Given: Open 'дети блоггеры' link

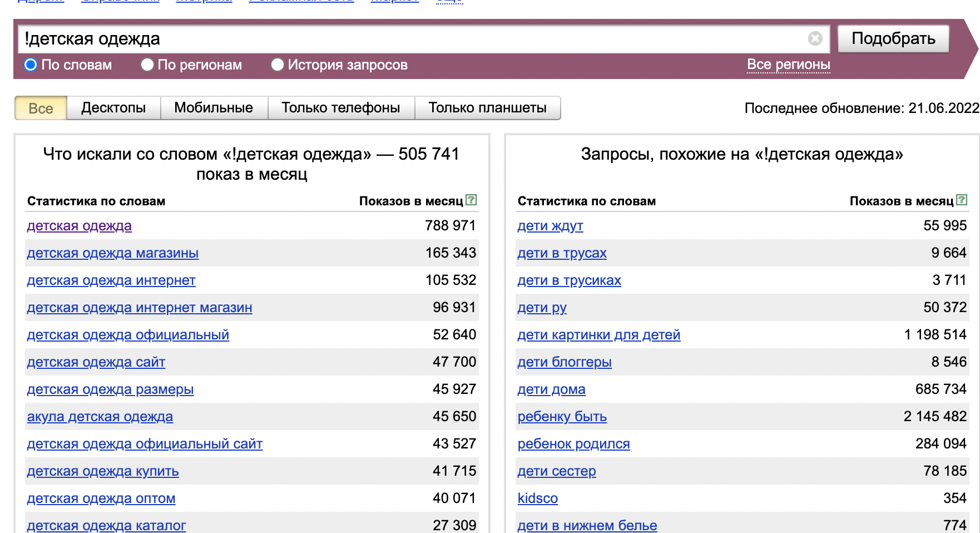Looking at the screenshot, I should point(565,362).
